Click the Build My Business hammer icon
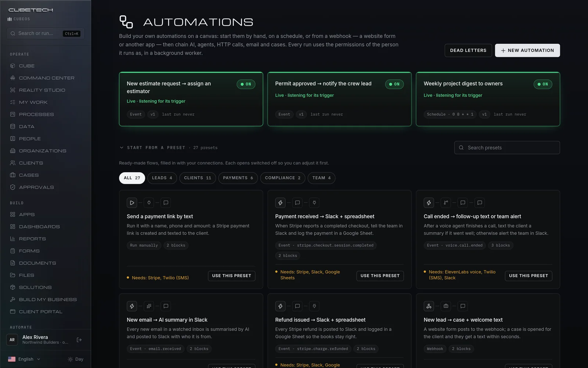The height and width of the screenshot is (368, 588). 13,300
